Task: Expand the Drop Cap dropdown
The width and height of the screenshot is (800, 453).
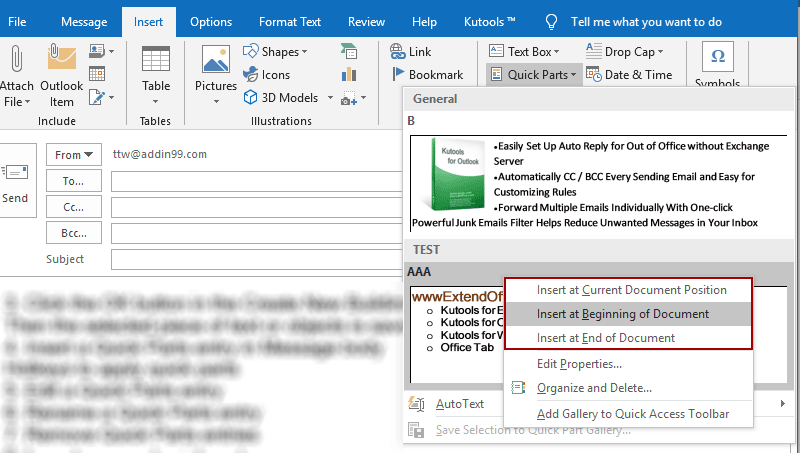Action: pyautogui.click(x=628, y=51)
